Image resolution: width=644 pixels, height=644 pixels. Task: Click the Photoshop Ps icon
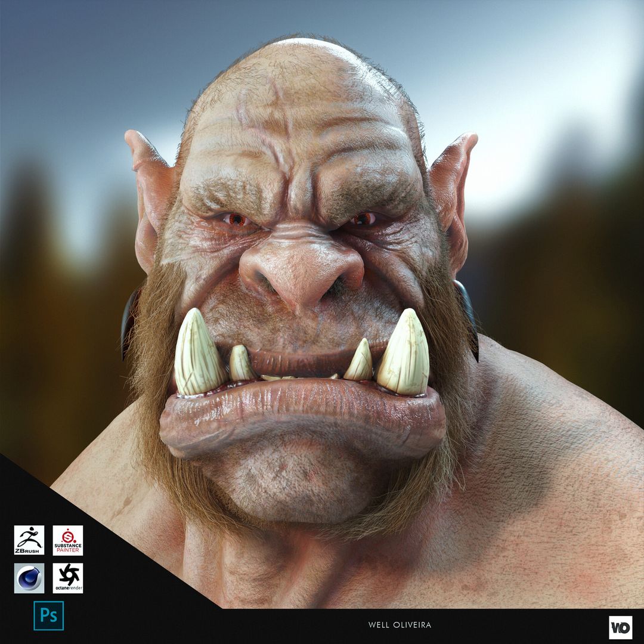48,615
